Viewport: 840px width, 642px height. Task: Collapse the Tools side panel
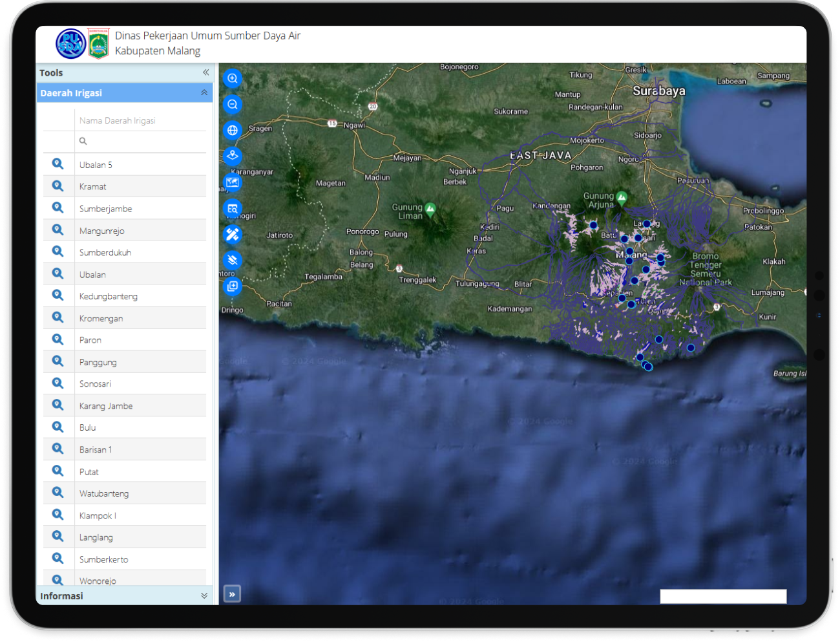[x=205, y=72]
